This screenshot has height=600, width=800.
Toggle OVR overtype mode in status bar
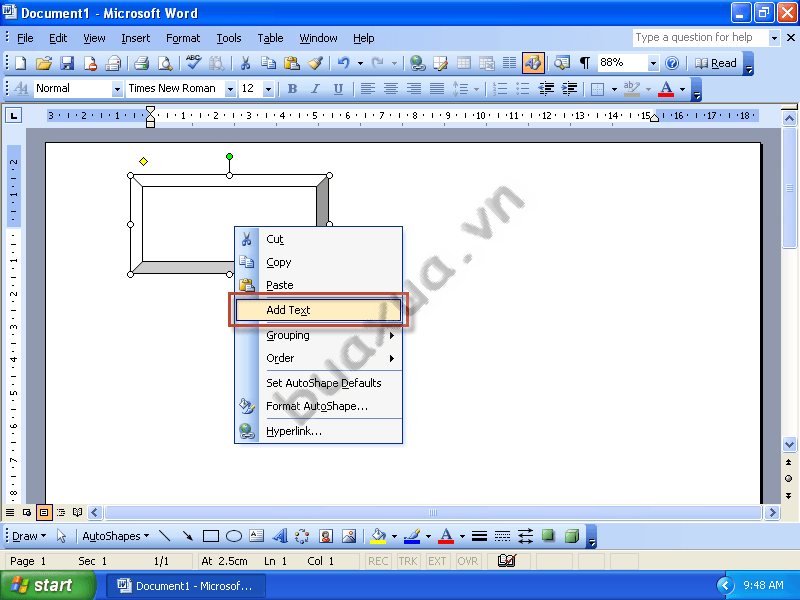click(x=467, y=561)
